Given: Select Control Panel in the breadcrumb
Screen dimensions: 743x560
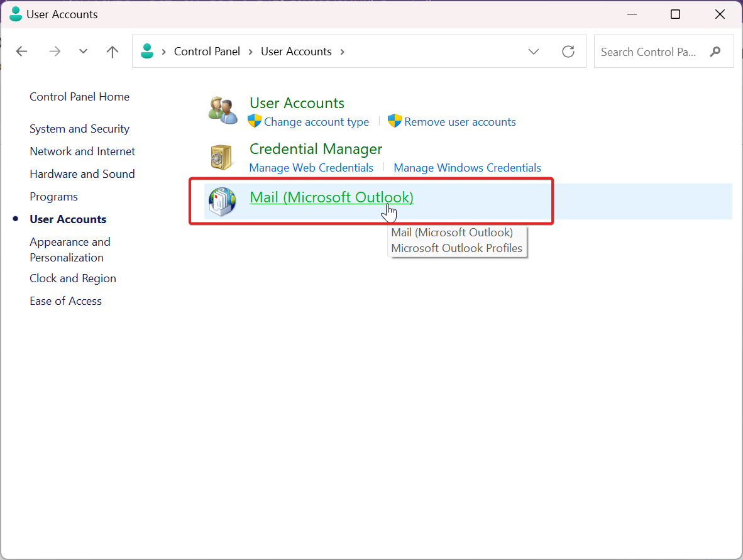Looking at the screenshot, I should coord(207,51).
